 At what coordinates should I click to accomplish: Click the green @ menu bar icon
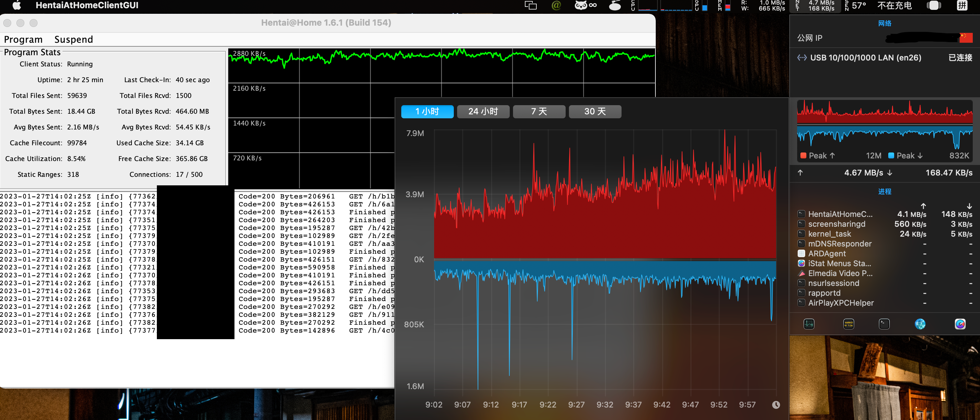pyautogui.click(x=556, y=5)
